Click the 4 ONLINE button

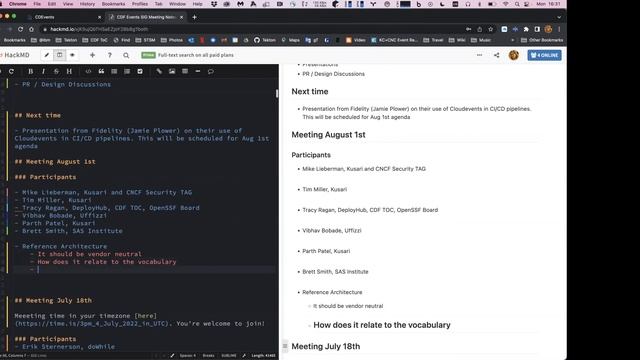[x=544, y=55]
